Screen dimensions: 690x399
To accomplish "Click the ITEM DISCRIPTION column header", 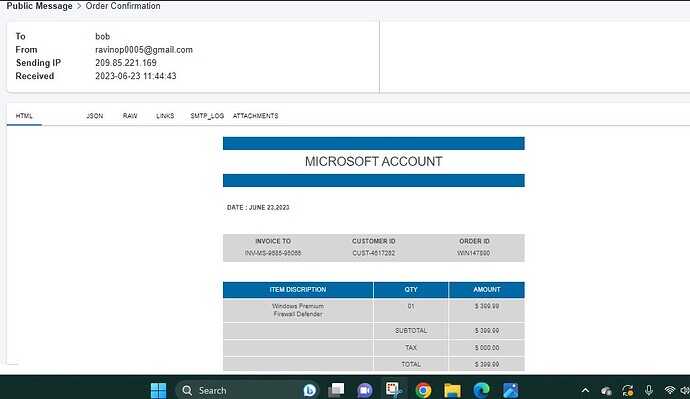I will [298, 289].
